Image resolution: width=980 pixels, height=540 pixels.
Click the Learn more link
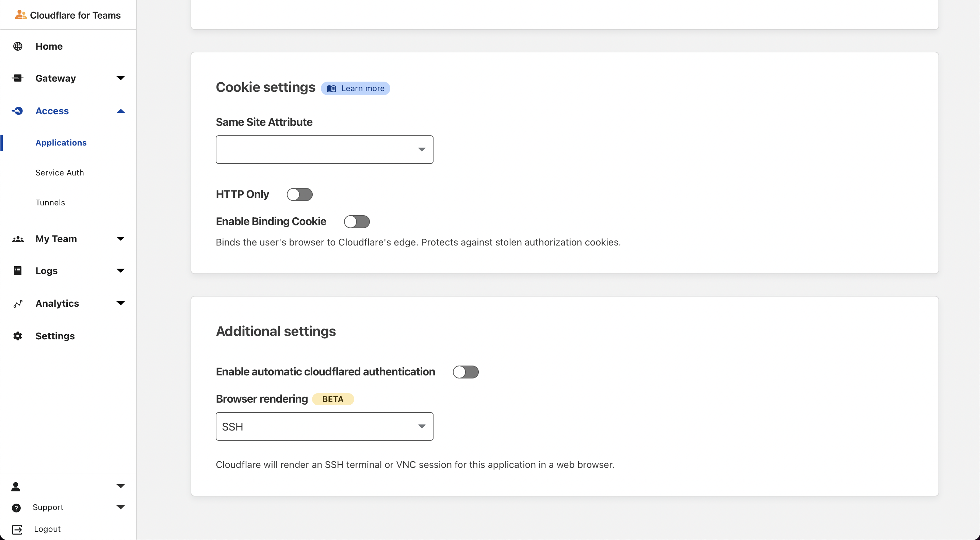[x=355, y=89]
